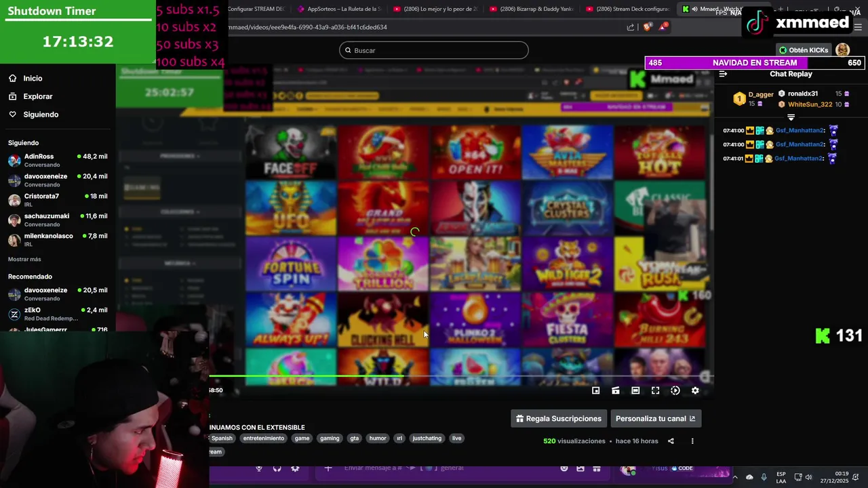Image resolution: width=868 pixels, height=488 pixels.
Task: Open the Fiesta Clusters game thumbnail
Action: tap(567, 319)
